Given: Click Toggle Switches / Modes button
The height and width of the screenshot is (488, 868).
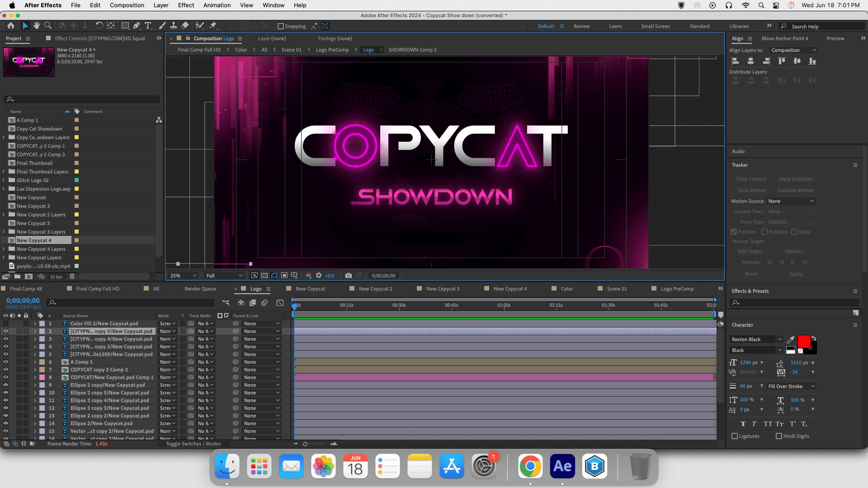Looking at the screenshot, I should coord(193,444).
